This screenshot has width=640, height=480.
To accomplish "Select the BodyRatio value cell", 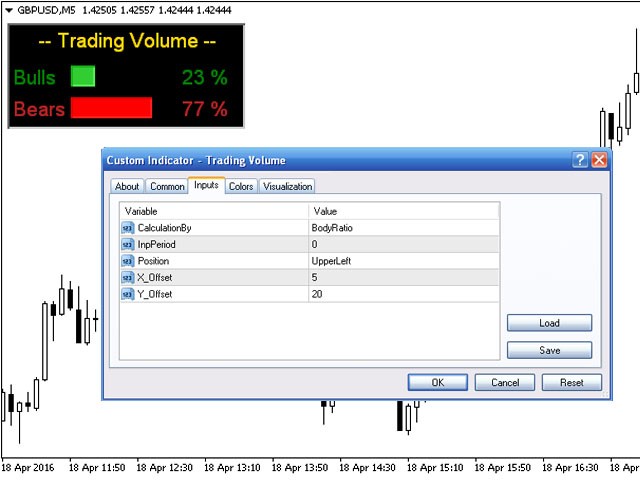I will (x=404, y=228).
